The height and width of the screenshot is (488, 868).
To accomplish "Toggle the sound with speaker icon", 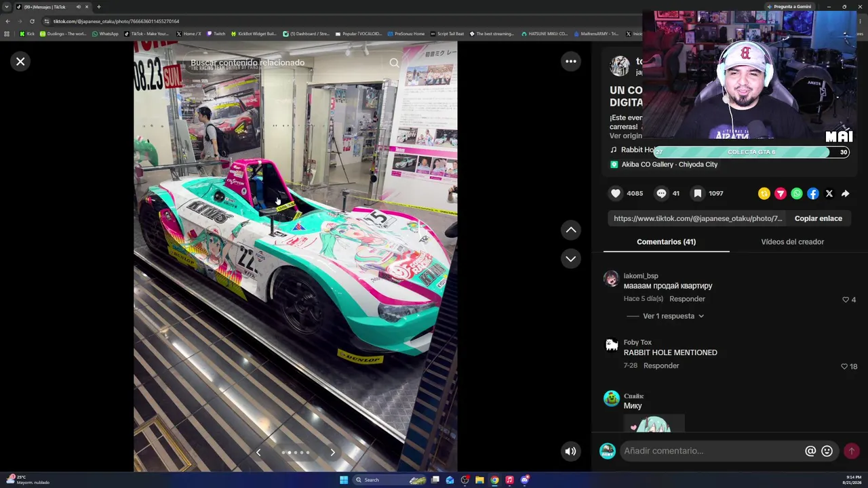I will pos(571,451).
